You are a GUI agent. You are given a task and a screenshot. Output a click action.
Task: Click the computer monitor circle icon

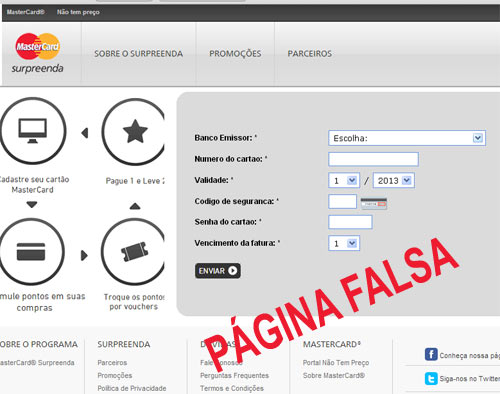32,131
